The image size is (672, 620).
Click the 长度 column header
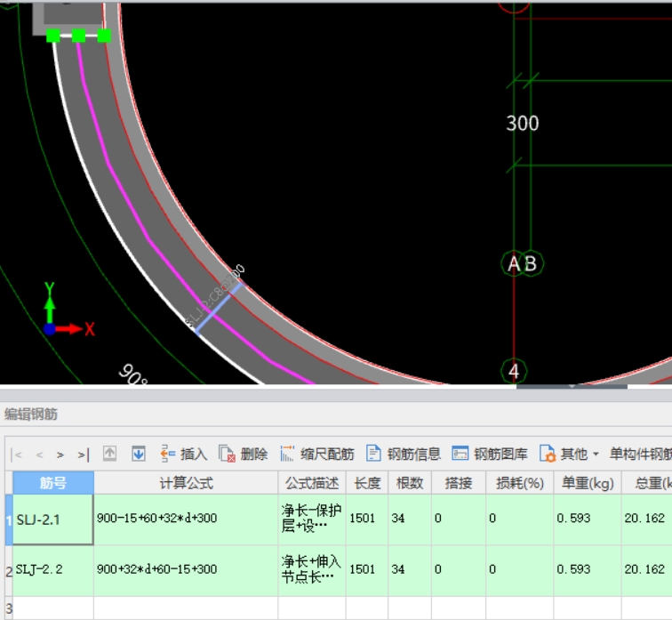(367, 483)
